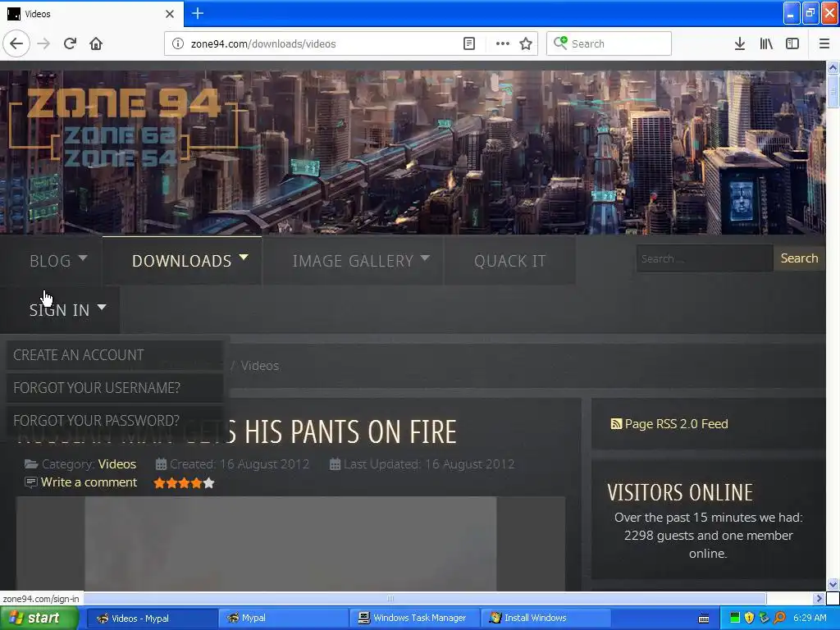
Task: Reload the current page
Action: coord(70,44)
